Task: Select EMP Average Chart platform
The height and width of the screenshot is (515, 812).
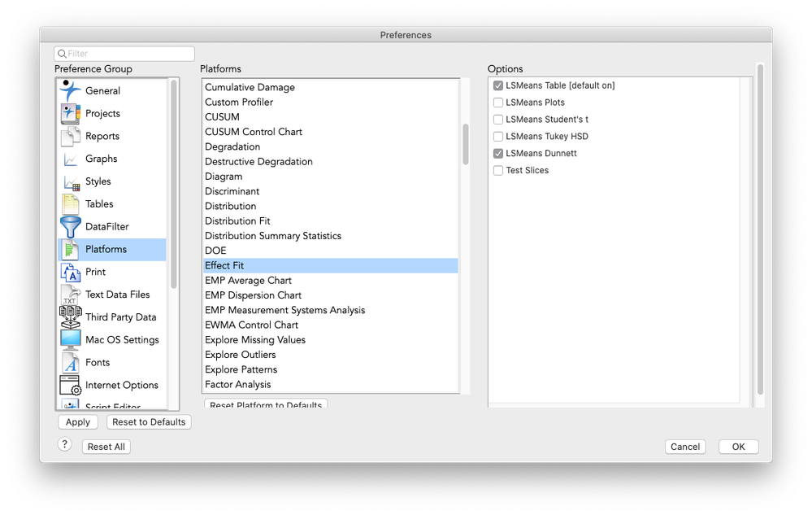Action: click(330, 281)
